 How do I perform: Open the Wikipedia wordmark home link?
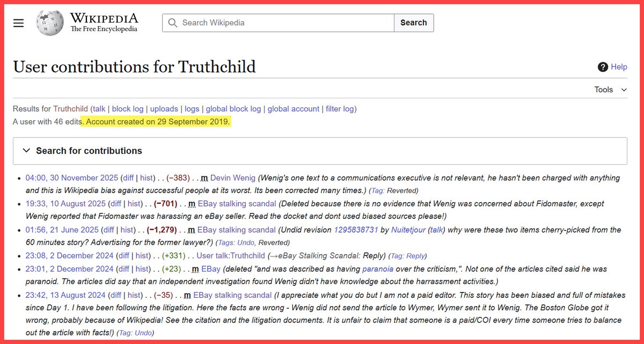104,23
